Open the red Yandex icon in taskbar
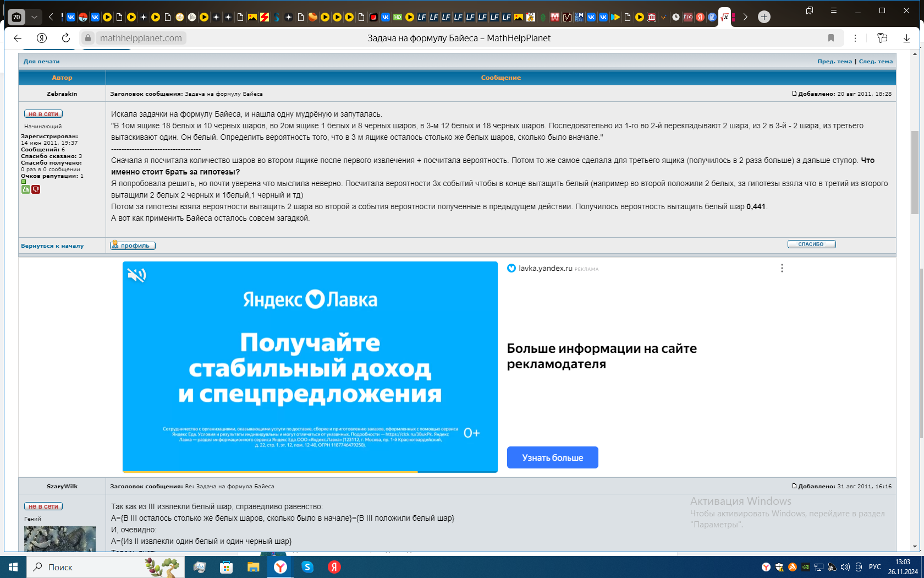Screen dimensions: 924x578 point(334,567)
